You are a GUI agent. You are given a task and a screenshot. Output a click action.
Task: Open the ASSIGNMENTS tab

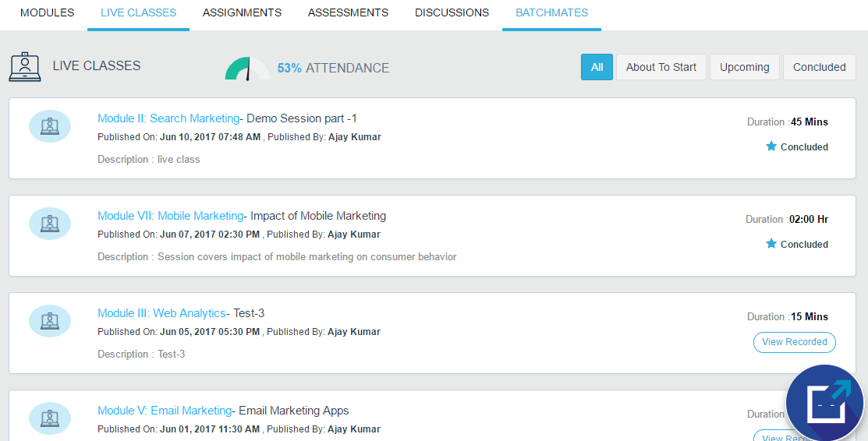242,12
